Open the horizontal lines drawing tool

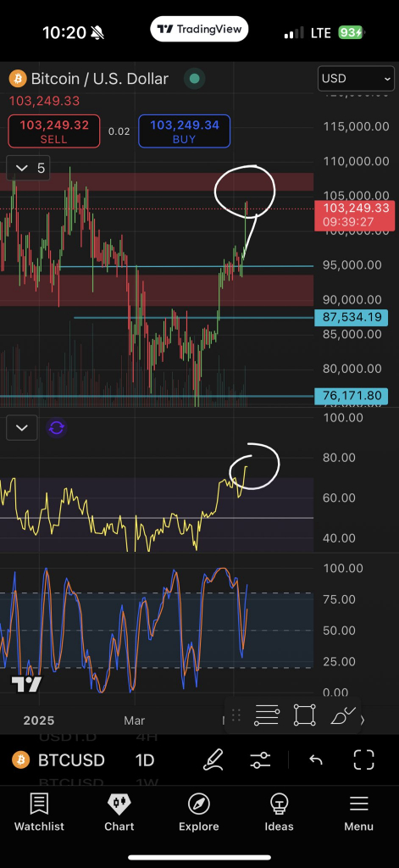pyautogui.click(x=266, y=715)
